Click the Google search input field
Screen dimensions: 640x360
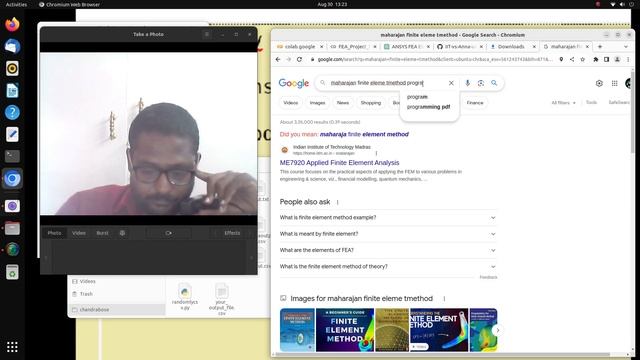pos(386,83)
